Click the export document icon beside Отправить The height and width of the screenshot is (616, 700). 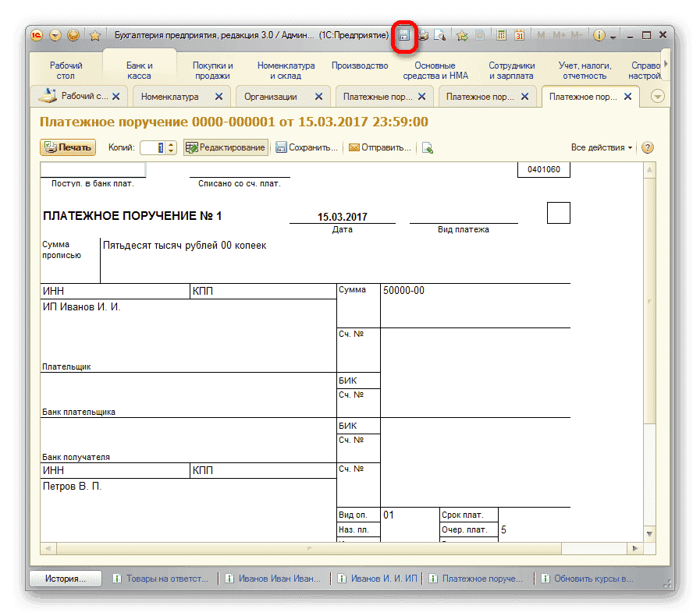pyautogui.click(x=426, y=147)
